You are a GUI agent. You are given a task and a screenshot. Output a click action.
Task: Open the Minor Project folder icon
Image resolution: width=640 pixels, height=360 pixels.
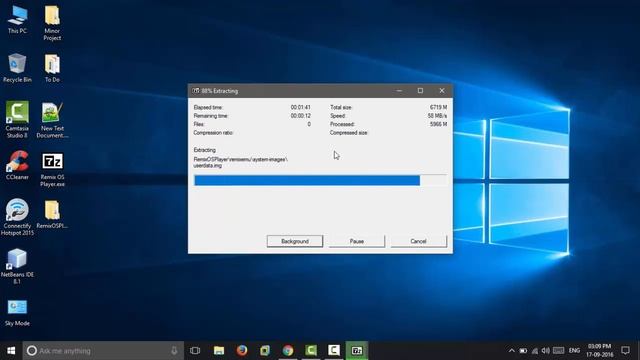[52, 23]
